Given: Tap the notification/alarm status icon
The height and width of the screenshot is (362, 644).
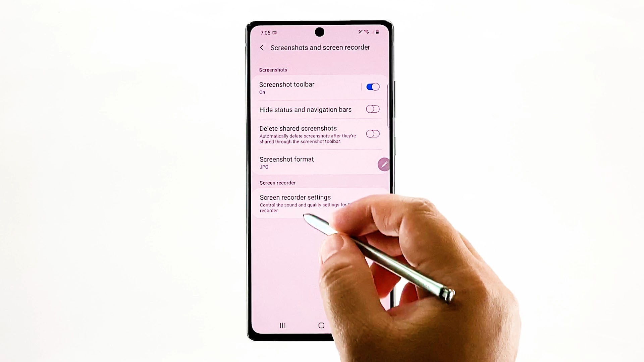Looking at the screenshot, I should click(x=275, y=32).
